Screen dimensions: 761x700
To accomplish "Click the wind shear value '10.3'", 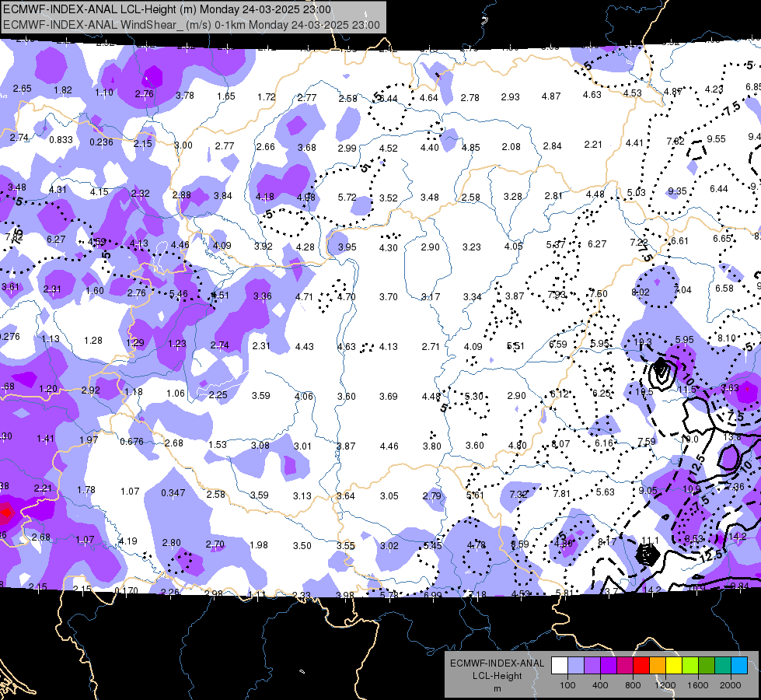I will [x=643, y=342].
